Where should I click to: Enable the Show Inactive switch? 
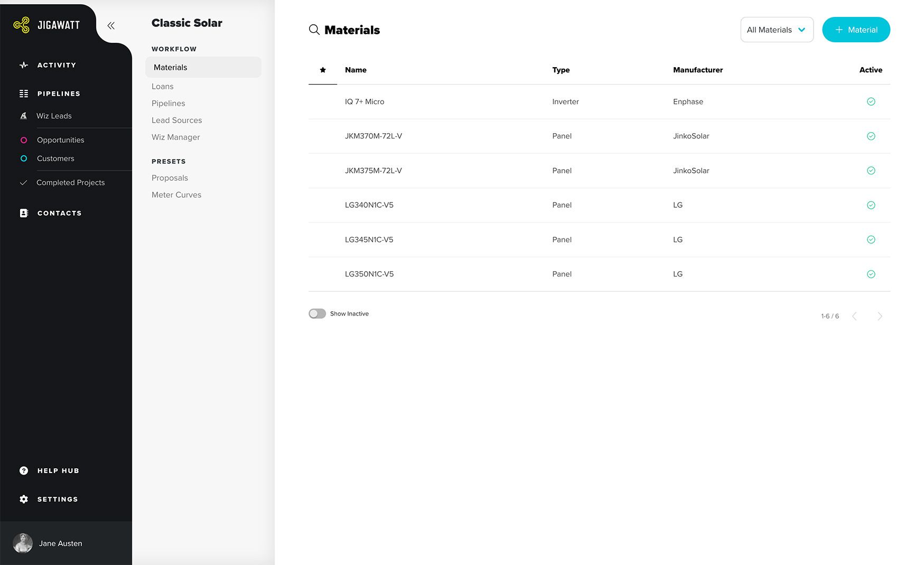pos(317,314)
